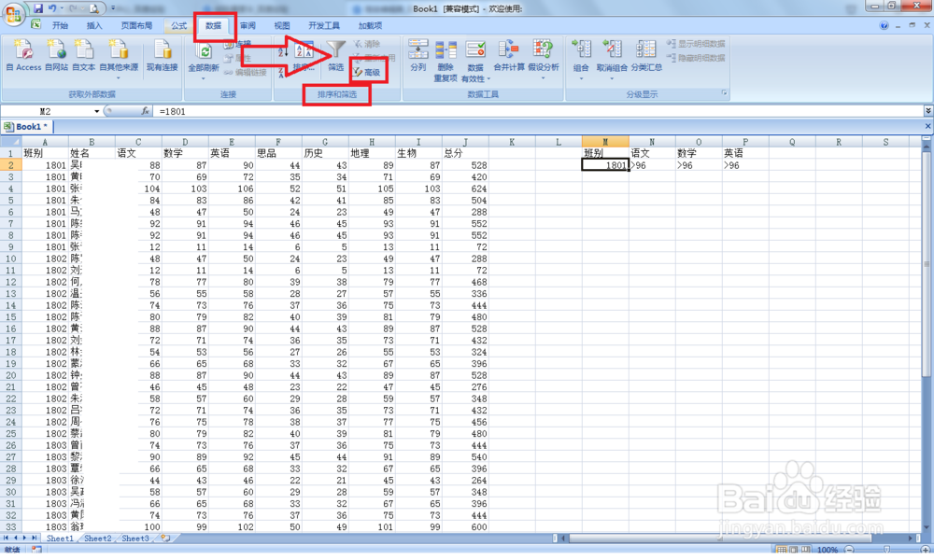This screenshot has width=934, height=560.
Task: Import data from text file (自文本)
Action: point(83,55)
